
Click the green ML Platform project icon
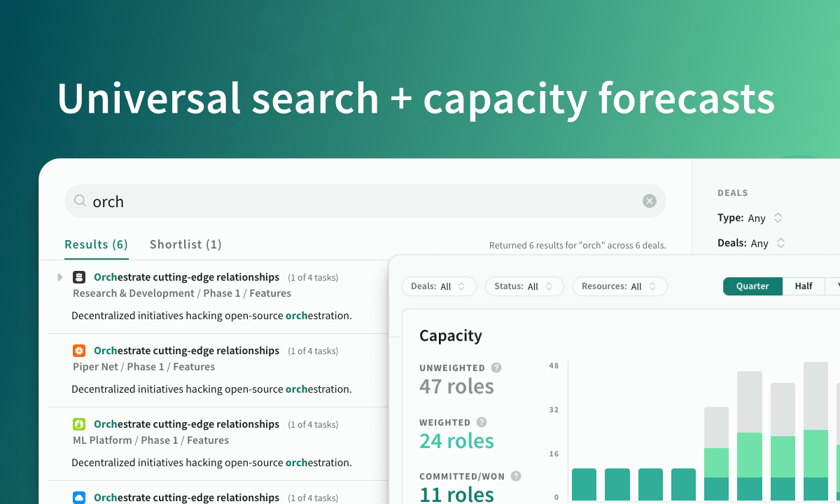coord(79,424)
